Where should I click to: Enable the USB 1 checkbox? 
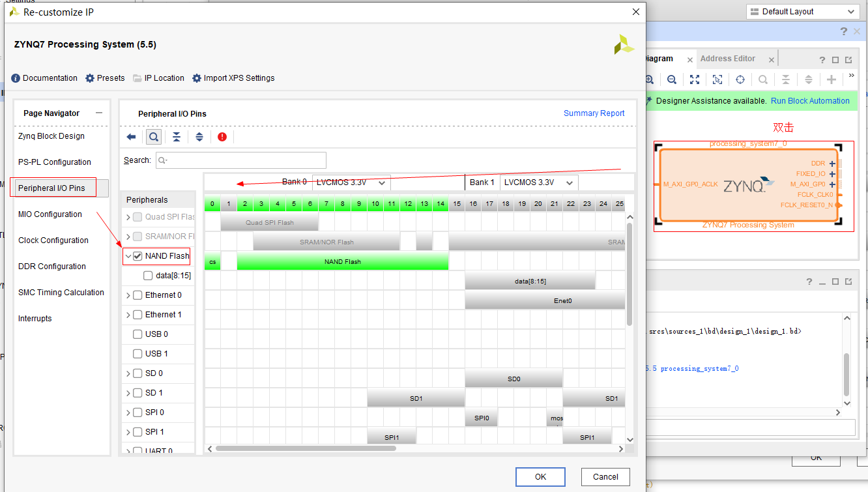[x=137, y=354]
